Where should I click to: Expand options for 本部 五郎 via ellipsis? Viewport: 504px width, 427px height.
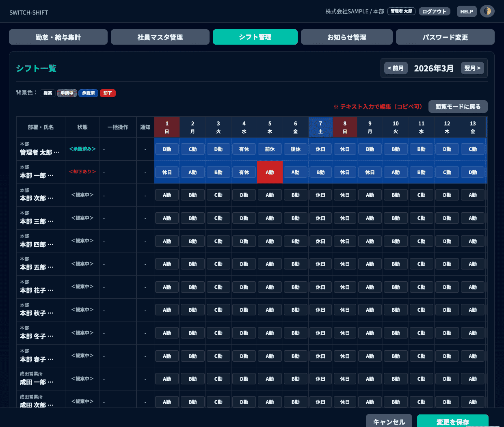point(50,267)
